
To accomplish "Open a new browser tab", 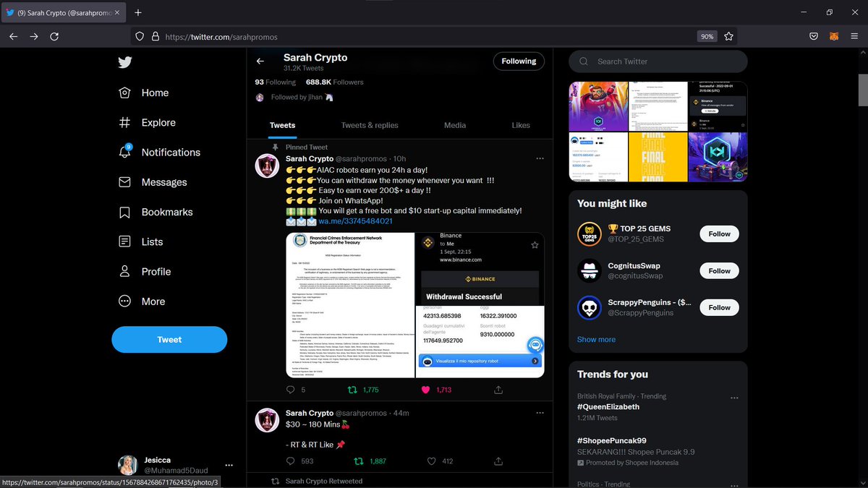I will [x=138, y=12].
